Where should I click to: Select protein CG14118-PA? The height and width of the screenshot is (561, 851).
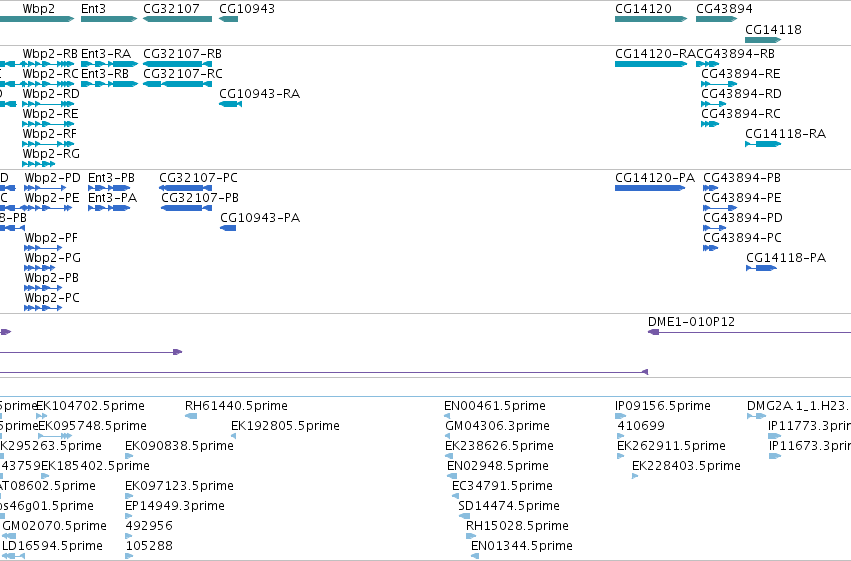click(761, 268)
